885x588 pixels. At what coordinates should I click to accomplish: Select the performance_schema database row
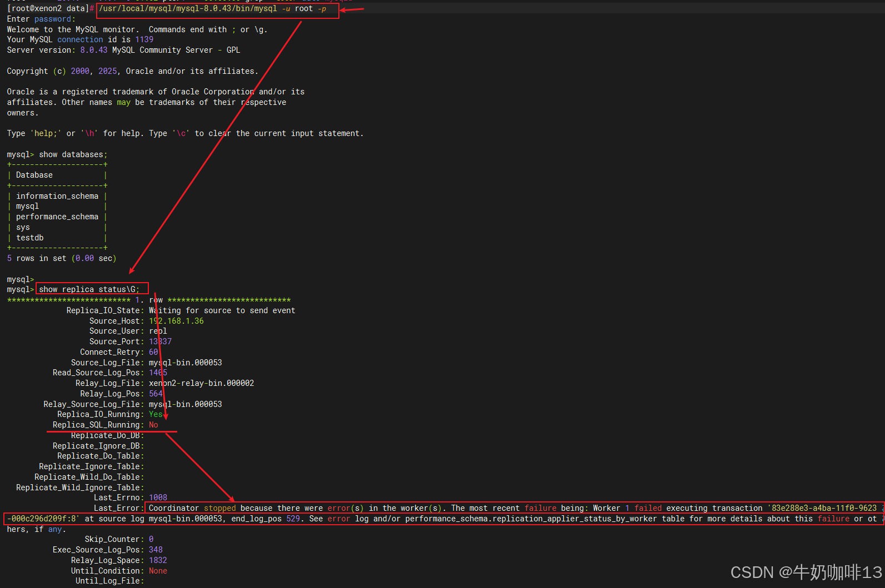[57, 217]
